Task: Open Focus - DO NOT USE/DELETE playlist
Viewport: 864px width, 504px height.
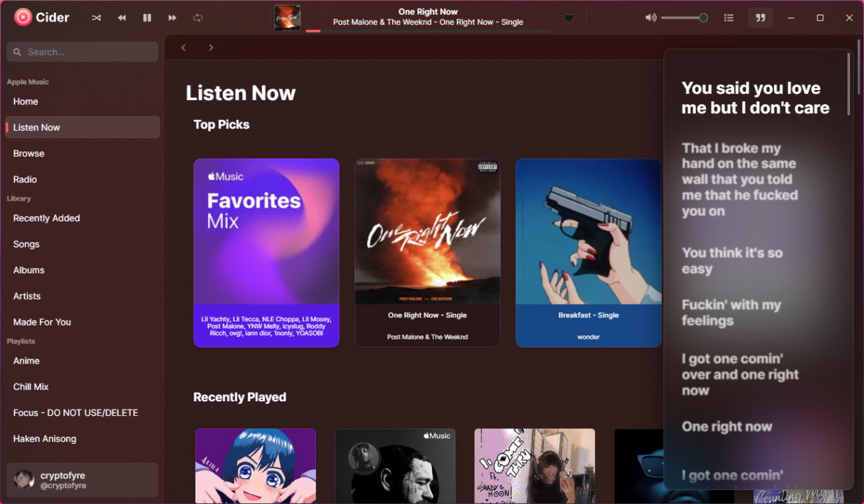Action: click(x=83, y=413)
